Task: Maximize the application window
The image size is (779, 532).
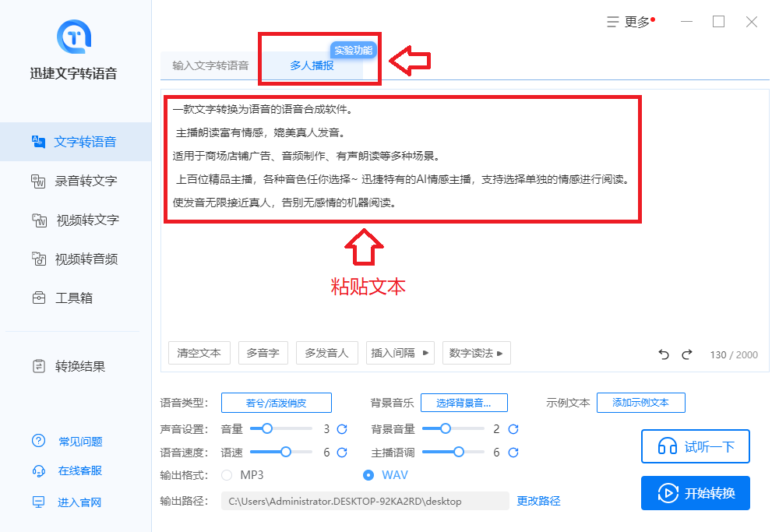Action: 718,22
